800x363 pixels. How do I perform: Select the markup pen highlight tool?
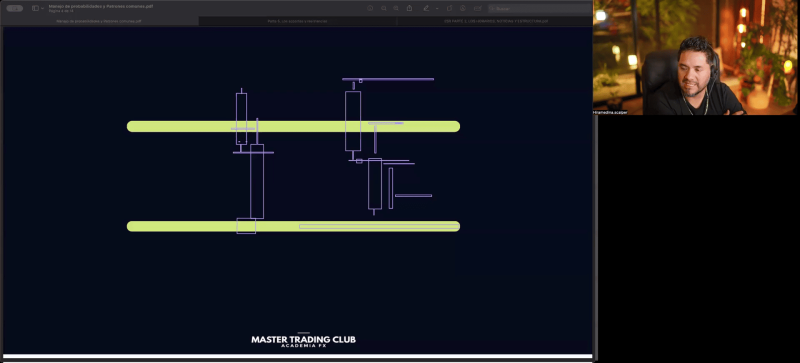coord(427,8)
